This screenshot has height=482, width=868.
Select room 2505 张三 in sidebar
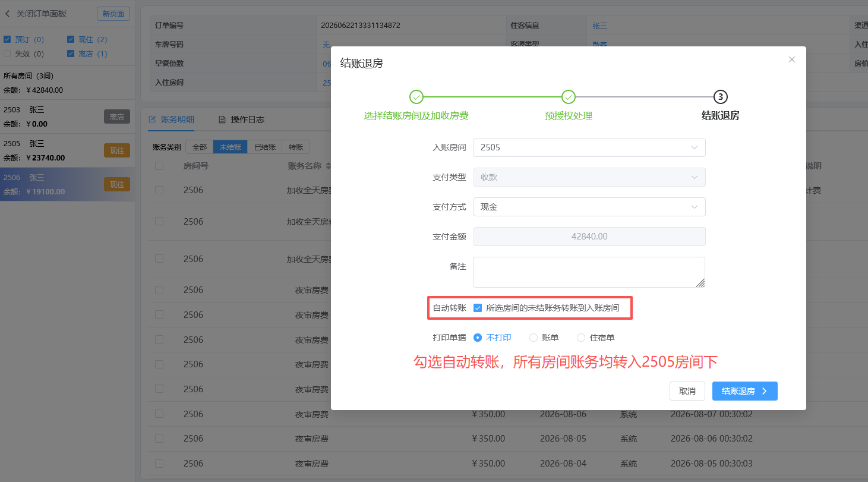click(67, 150)
